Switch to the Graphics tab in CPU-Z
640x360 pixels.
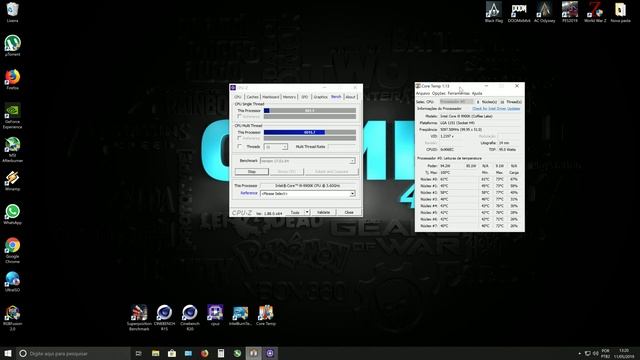click(320, 97)
